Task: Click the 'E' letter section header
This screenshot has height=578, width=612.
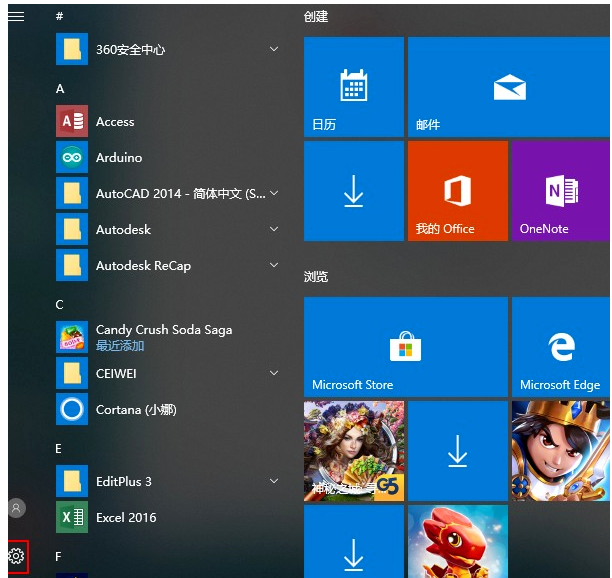Action: tap(59, 449)
